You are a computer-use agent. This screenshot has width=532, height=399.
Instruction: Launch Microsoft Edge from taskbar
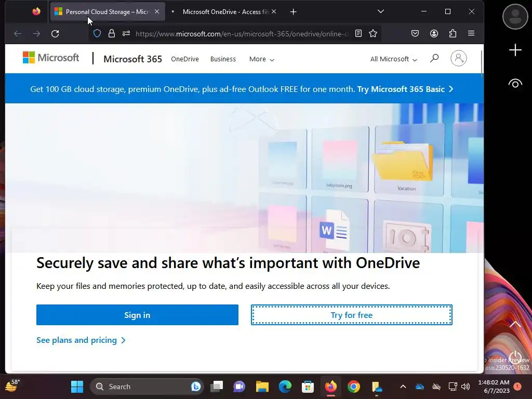(285, 387)
